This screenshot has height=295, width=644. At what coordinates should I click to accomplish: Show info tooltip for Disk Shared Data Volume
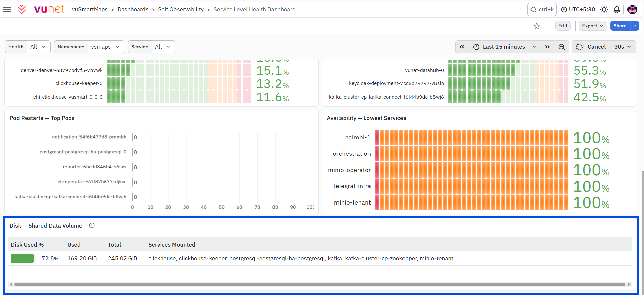click(92, 226)
